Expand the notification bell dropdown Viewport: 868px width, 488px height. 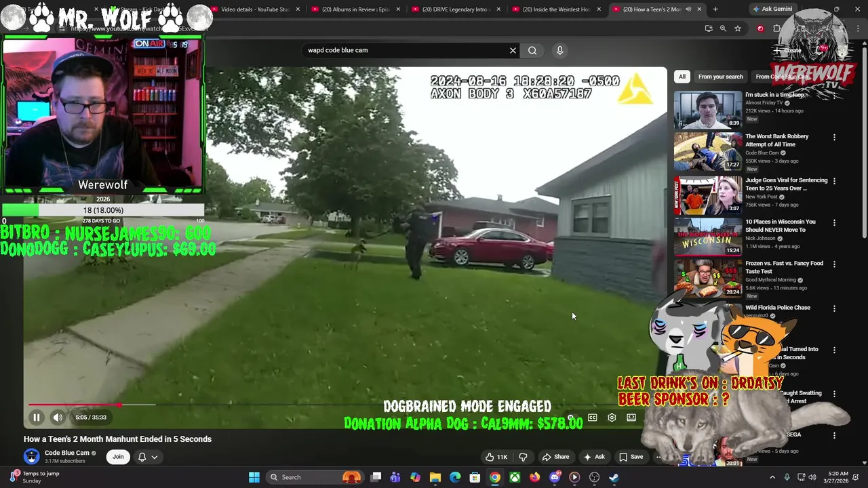point(148,457)
